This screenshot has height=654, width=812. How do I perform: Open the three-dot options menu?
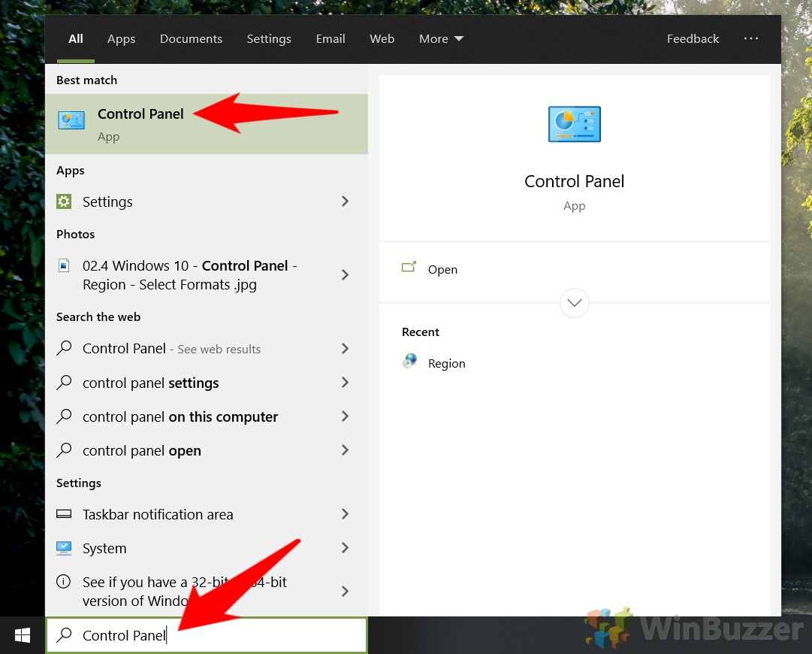point(751,38)
